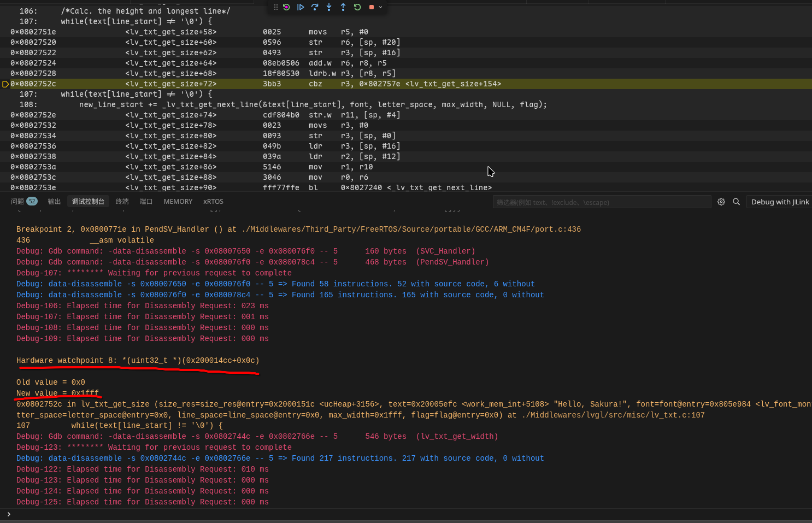Switch to the 问题 problems tab
The height and width of the screenshot is (523, 812).
(24, 201)
